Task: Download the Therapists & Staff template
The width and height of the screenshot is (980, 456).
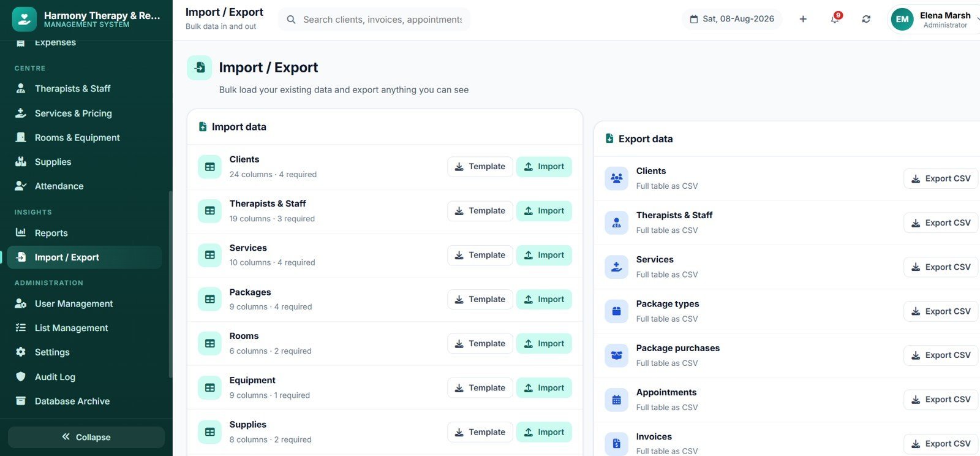Action: pyautogui.click(x=480, y=211)
